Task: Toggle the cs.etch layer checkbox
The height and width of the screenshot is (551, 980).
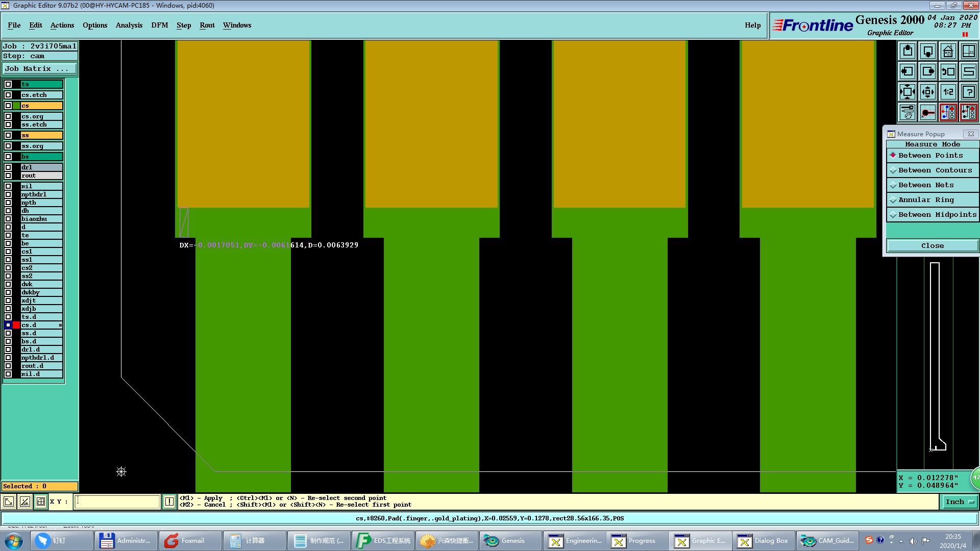Action: click(8, 95)
